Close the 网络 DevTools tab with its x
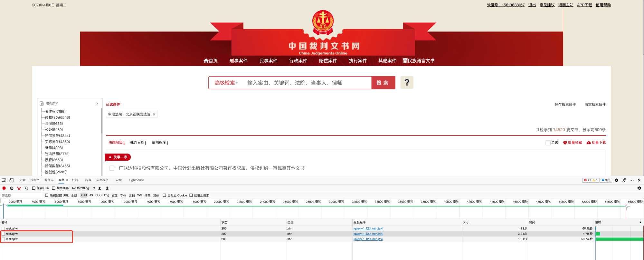Screen dimensions: 644x260 click(67, 180)
